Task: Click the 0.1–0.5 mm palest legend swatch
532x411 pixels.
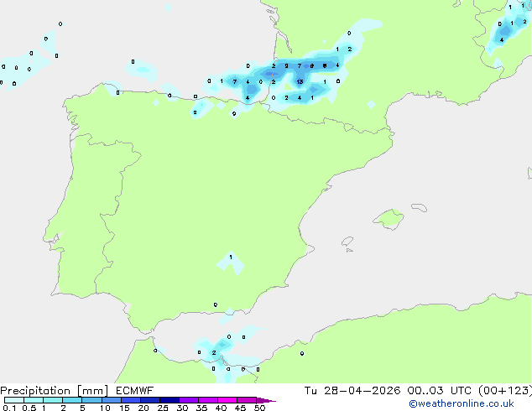Action: coord(14,400)
